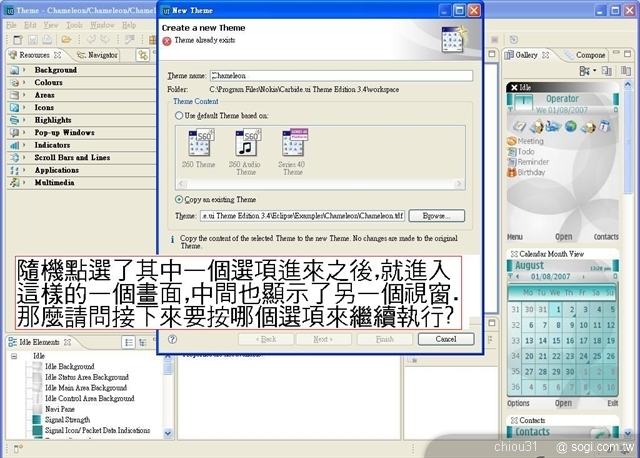Click the Undo arrow toolbar icon
The width and height of the screenshot is (640, 458).
click(x=91, y=40)
